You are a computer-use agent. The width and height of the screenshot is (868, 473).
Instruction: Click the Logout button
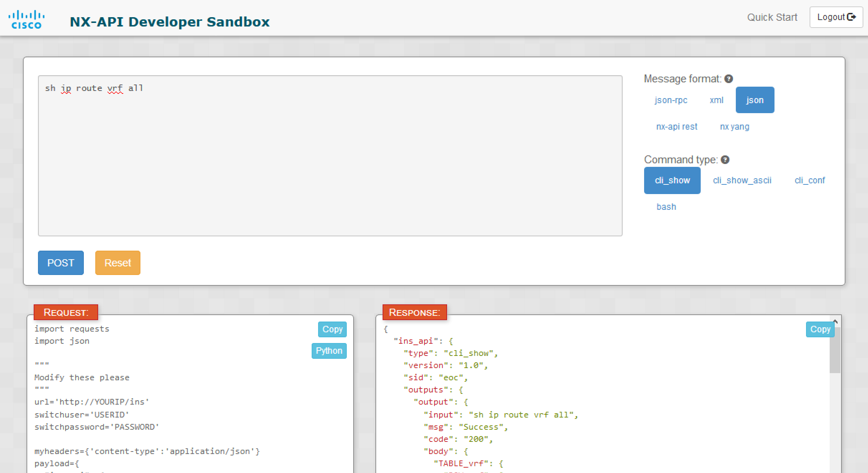[x=836, y=17]
